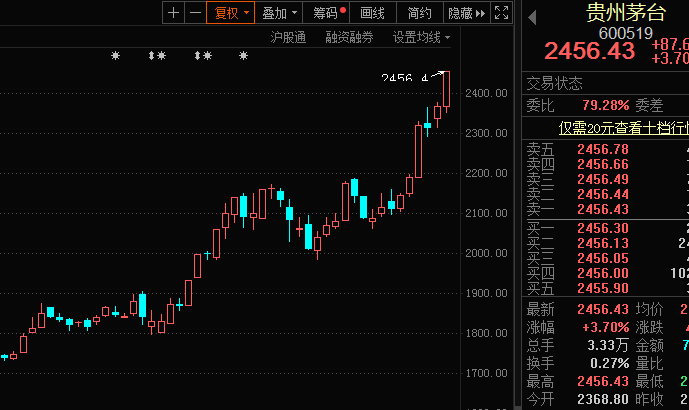Click the 今开 value 2368.80
Viewport: 689px width, 410px height.
tap(603, 399)
